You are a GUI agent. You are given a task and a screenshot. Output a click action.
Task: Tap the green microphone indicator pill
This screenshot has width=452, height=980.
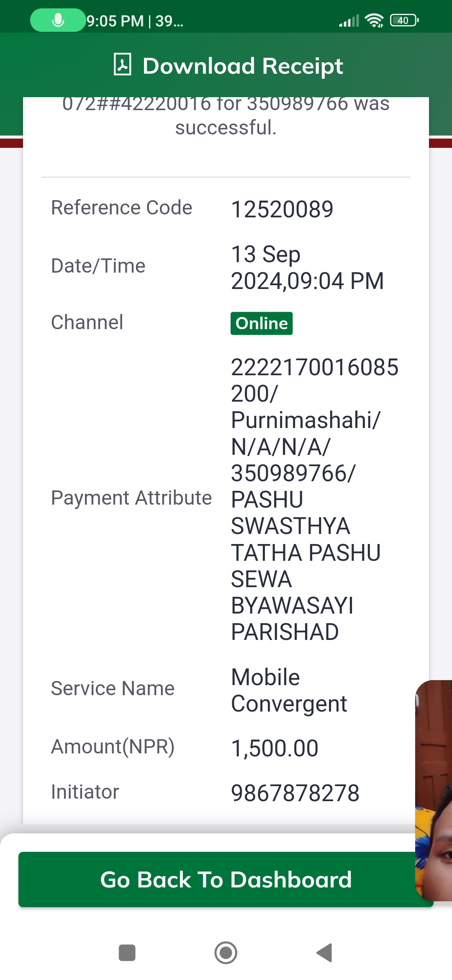click(58, 20)
